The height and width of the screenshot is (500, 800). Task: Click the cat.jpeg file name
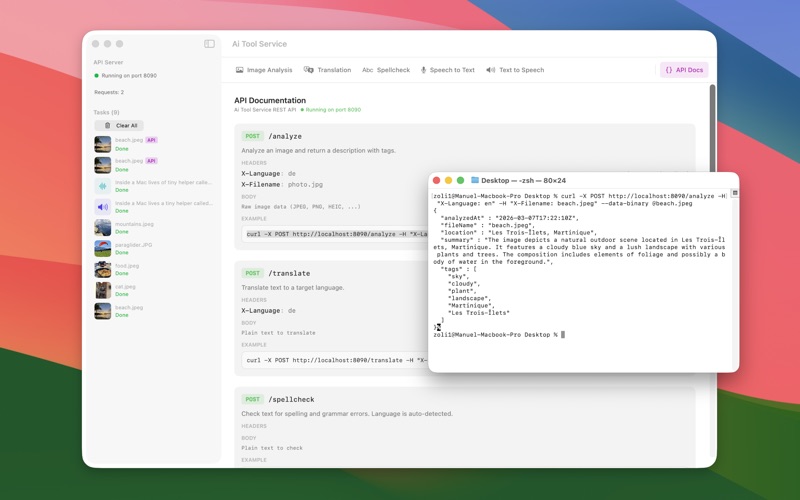pos(125,287)
